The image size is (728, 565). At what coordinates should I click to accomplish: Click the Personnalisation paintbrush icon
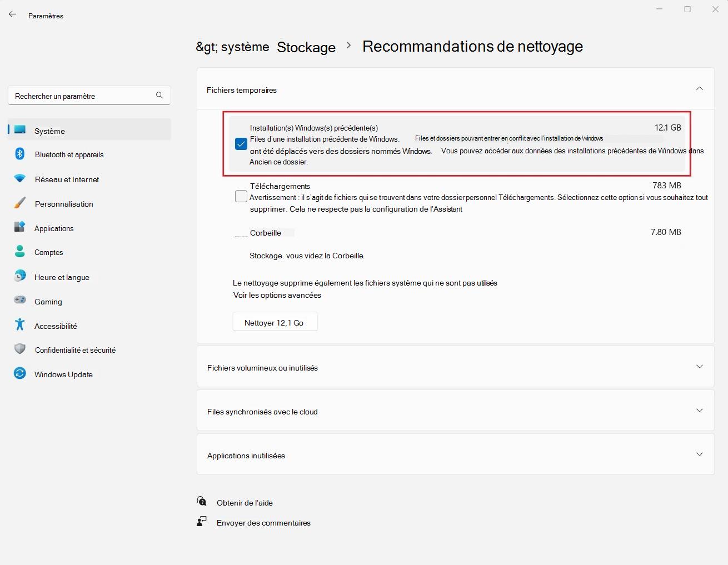[20, 203]
